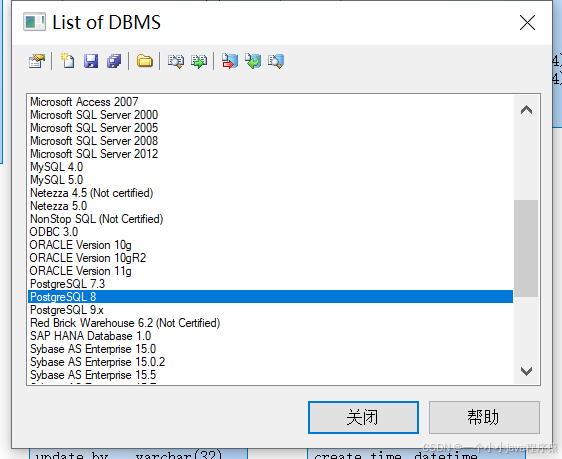Screen dimensions: 562x459
Task: Open the Path folder icon
Action: click(144, 61)
